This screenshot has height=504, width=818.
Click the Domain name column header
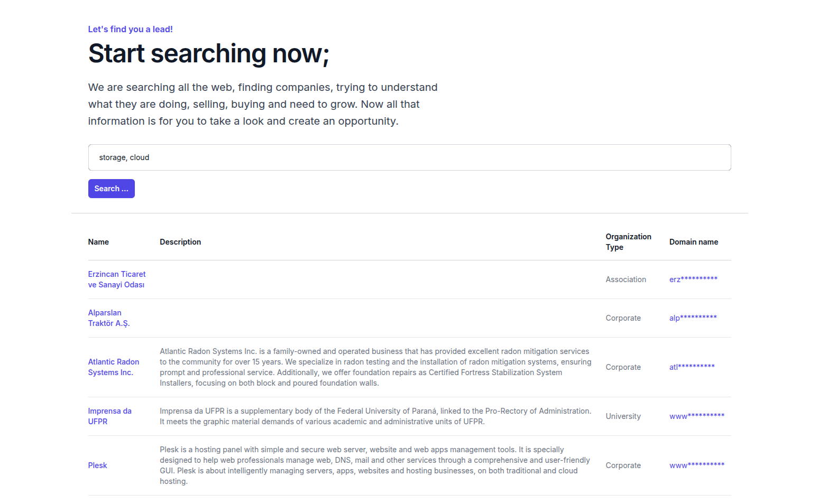(693, 241)
